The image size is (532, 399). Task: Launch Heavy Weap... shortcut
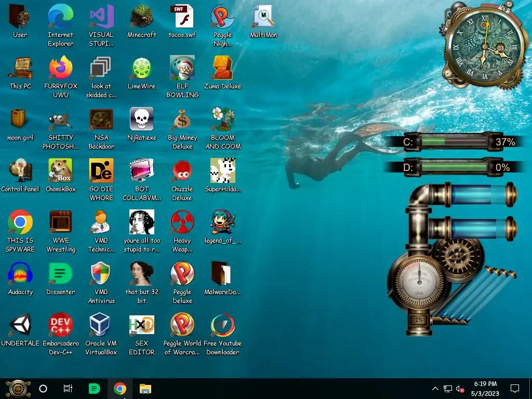(182, 231)
